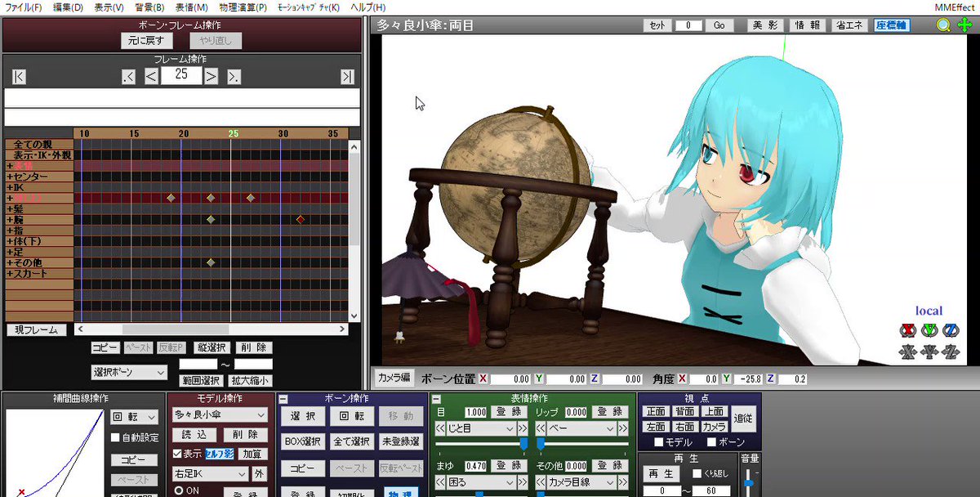Open the 編集(D) menu
This screenshot has height=497, width=980.
(68, 7)
